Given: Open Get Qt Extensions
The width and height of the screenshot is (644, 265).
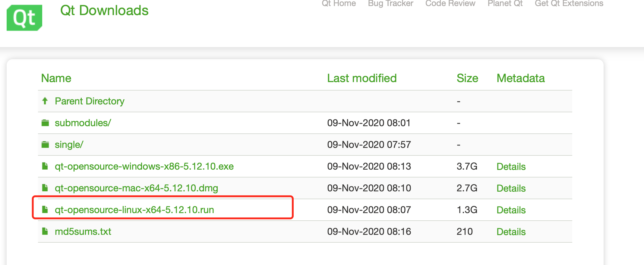Looking at the screenshot, I should pos(569,3).
